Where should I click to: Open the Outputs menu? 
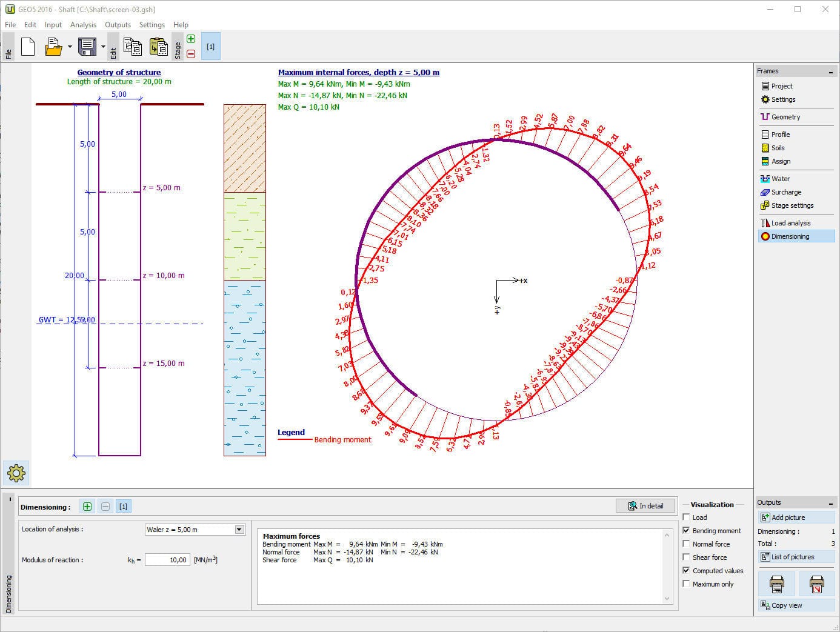coord(118,25)
